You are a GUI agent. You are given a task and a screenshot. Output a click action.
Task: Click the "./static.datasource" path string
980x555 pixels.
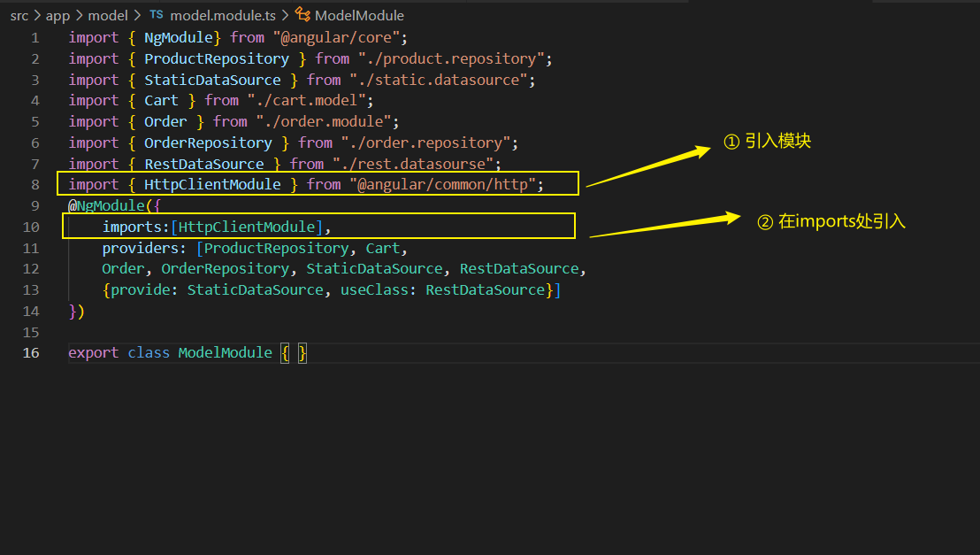(x=439, y=80)
